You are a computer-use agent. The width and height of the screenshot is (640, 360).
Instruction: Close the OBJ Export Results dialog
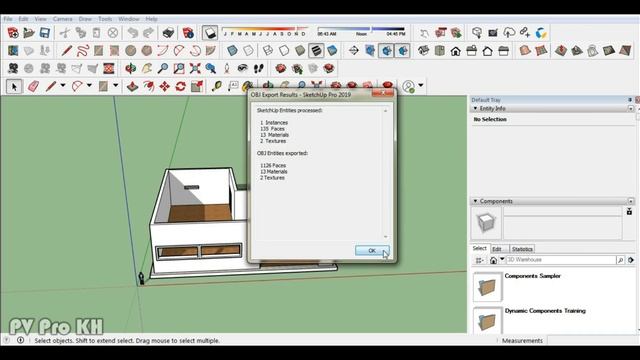click(383, 94)
